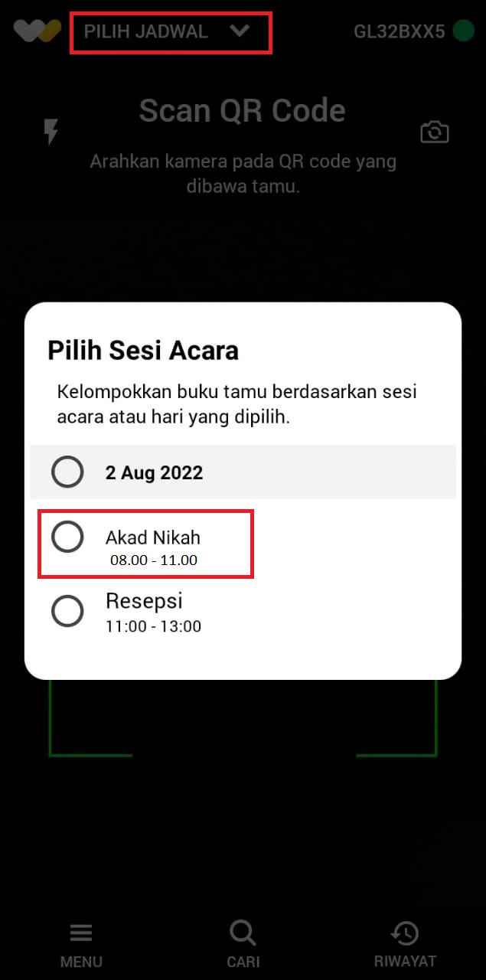Click the Resepsi 11:00 - 13:00 time text
Image resolution: width=486 pixels, height=980 pixels.
(x=153, y=626)
